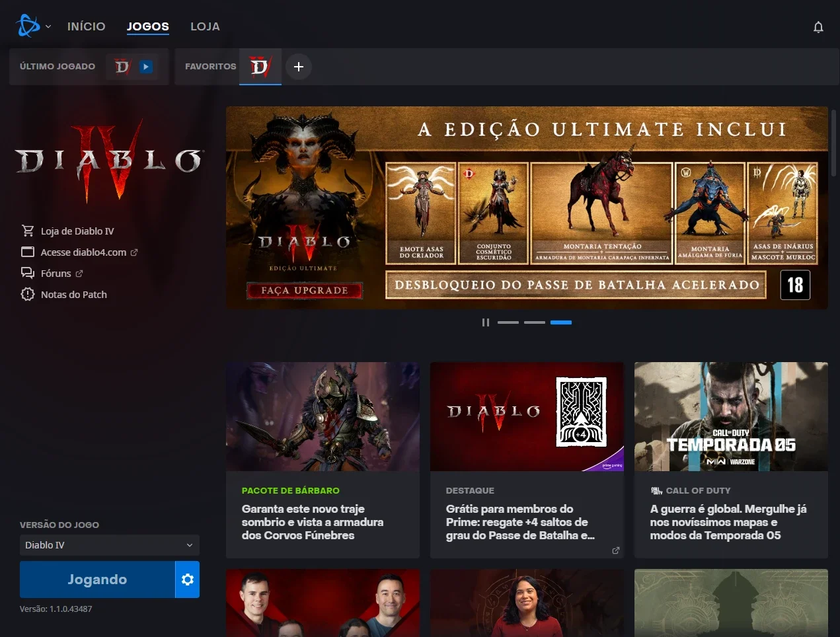Pause the banner carousel

(x=486, y=322)
